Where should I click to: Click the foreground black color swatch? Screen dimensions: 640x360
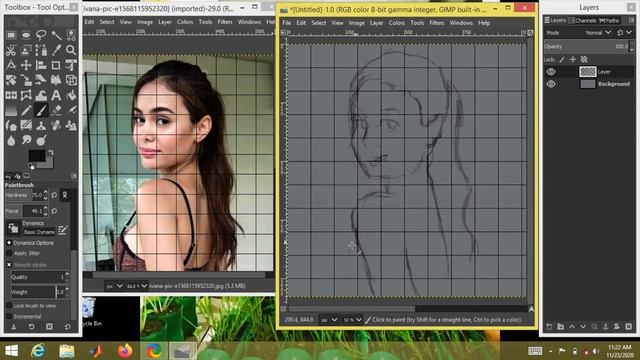pos(37,156)
